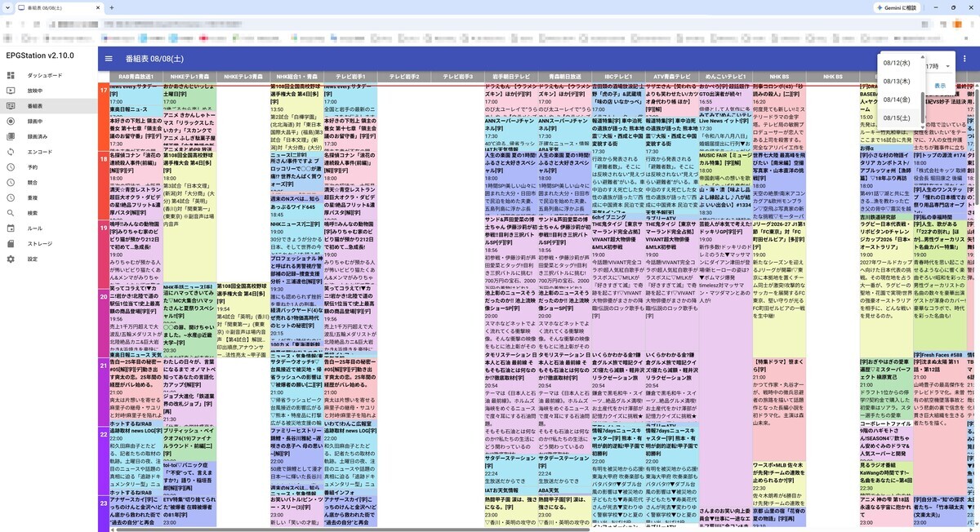Select the NHK総合1・青森 channel header
The width and height of the screenshot is (980, 532).
coord(296,77)
